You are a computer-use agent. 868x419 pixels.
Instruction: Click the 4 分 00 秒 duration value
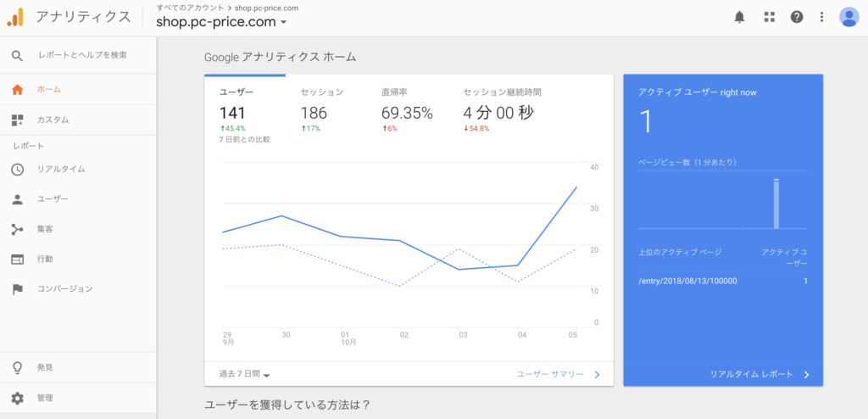[498, 113]
